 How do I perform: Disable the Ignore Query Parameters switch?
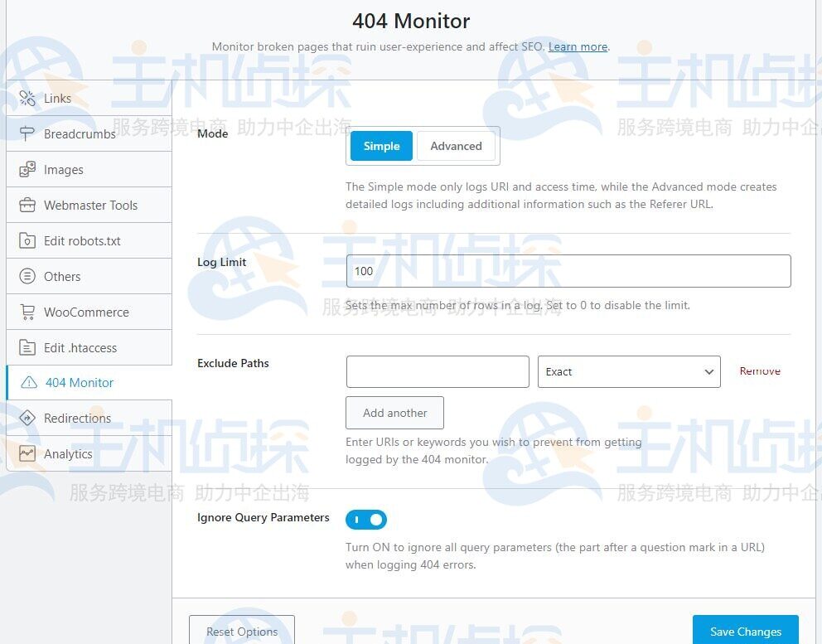(x=366, y=520)
